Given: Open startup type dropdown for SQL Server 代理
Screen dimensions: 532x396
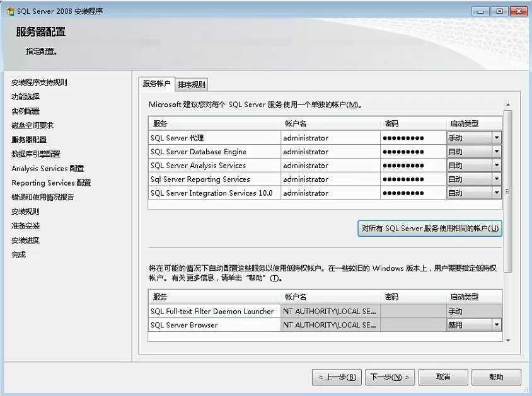Looking at the screenshot, I should coord(496,138).
